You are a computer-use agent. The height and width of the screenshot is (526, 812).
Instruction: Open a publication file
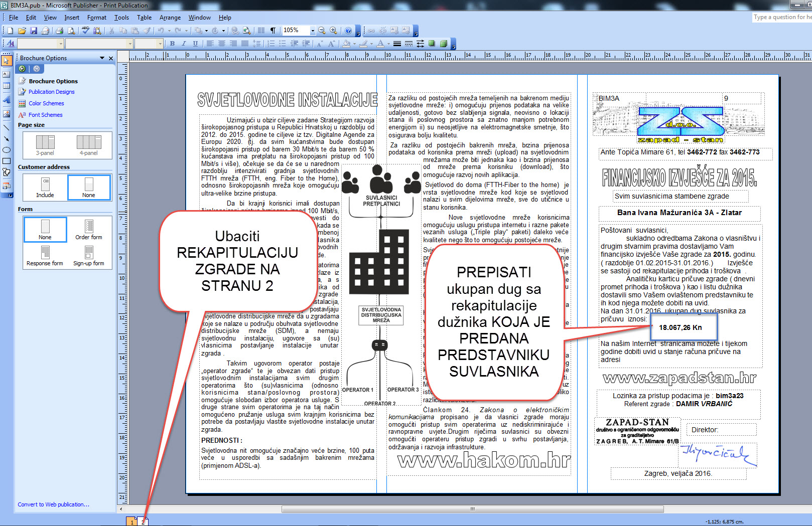[x=22, y=31]
